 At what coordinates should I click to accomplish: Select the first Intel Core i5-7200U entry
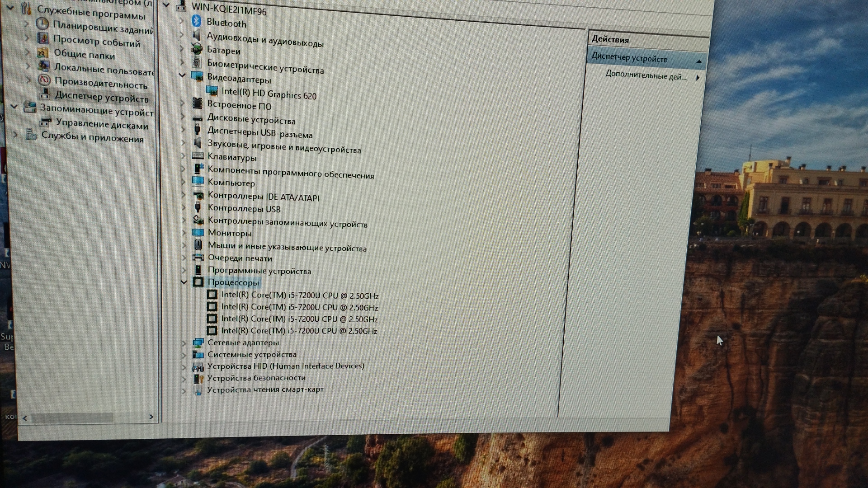click(299, 296)
